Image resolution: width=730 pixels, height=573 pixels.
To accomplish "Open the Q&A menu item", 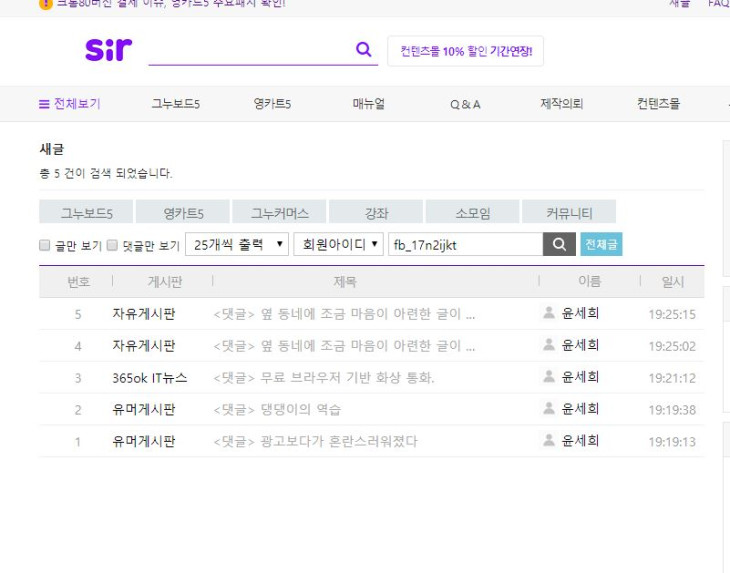I will coord(465,104).
